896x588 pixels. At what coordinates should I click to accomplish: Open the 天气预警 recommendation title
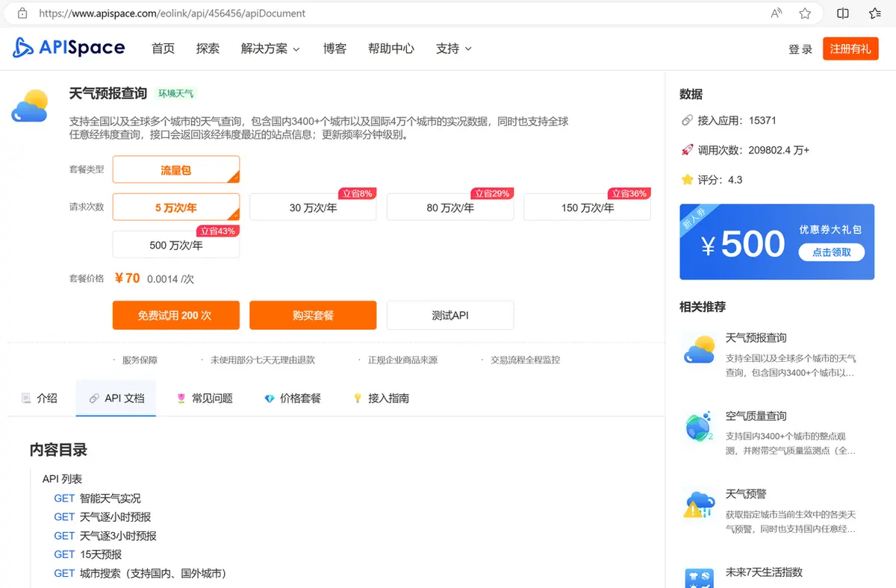746,494
